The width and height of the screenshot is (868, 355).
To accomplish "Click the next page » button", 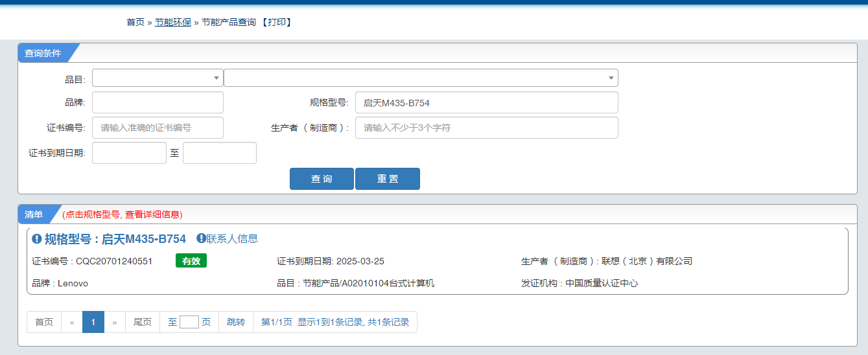I will (x=115, y=322).
